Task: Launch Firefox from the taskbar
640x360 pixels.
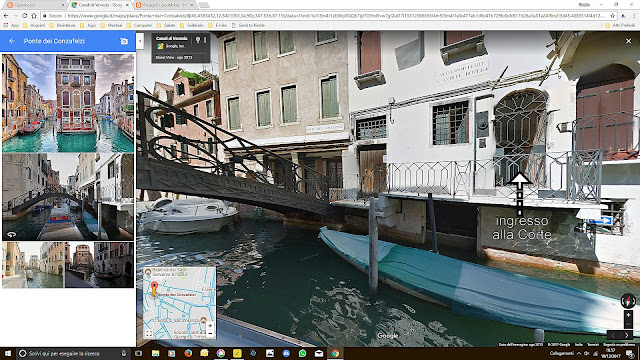Action: coord(188,353)
